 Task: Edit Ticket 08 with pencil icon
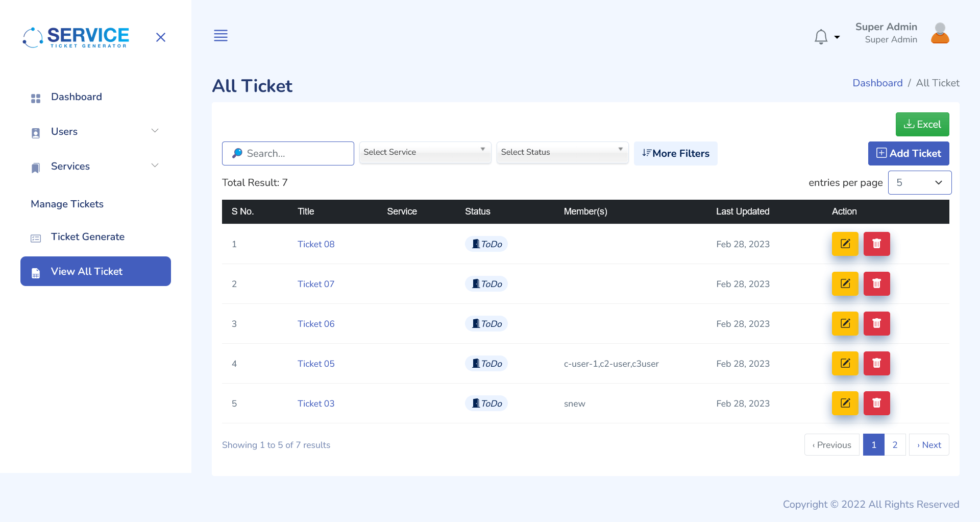[x=845, y=244]
